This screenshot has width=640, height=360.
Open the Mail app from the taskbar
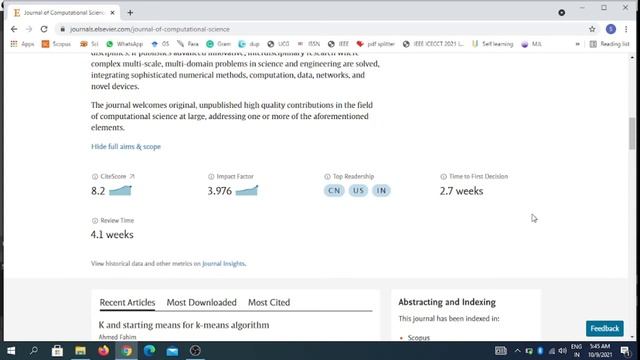(x=172, y=351)
